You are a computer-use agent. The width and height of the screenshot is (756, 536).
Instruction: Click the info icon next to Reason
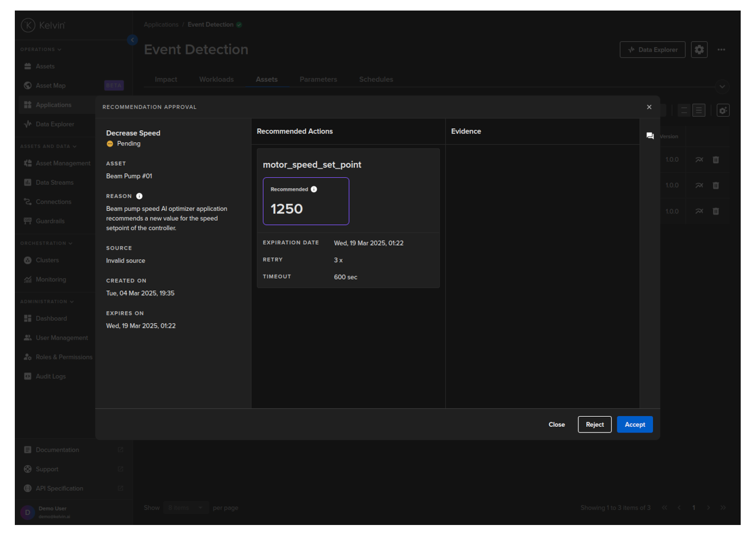point(139,196)
